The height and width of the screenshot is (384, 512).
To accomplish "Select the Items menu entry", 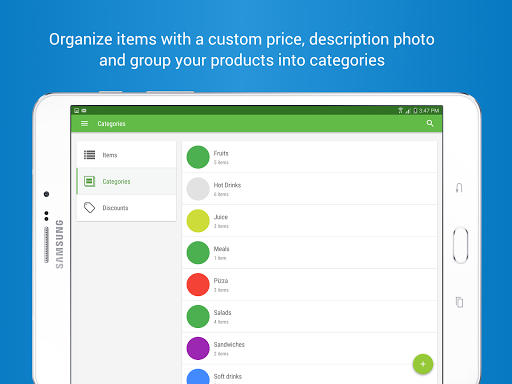I will (x=126, y=155).
